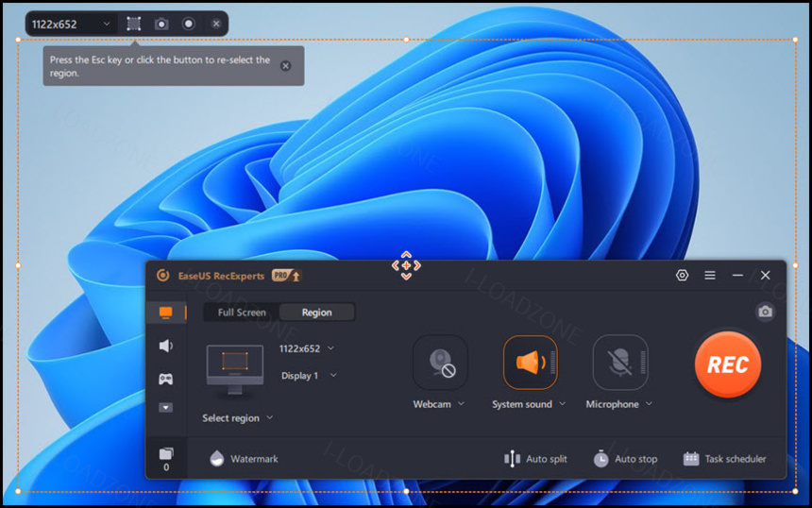812x508 pixels.
Task: Expand the Microphone options chevron
Action: coord(649,404)
